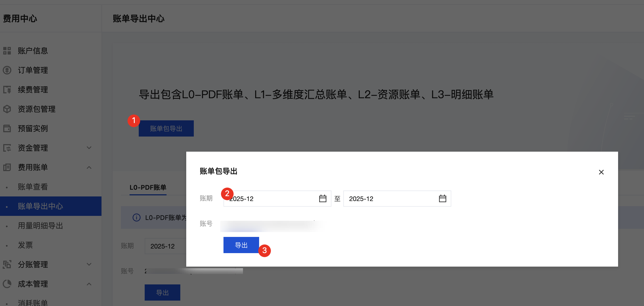Select 用量明细导出 menu item
The image size is (644, 306).
point(40,226)
